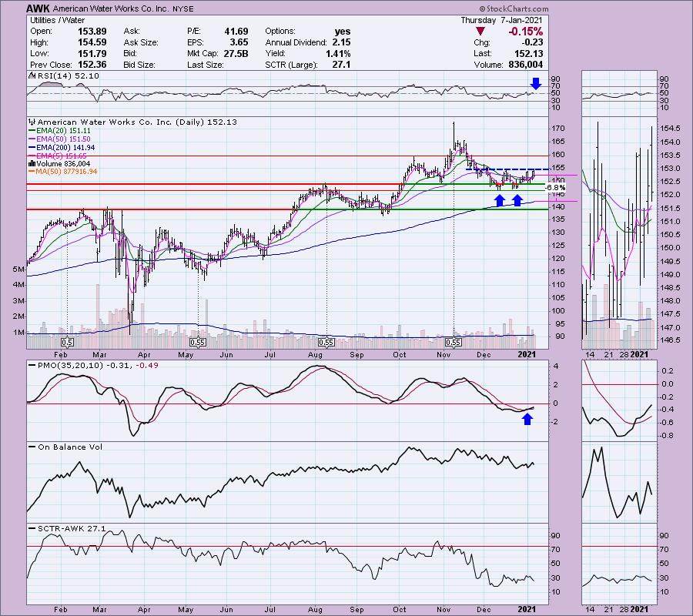Click the Last Size label
The image size is (693, 616).
point(206,65)
